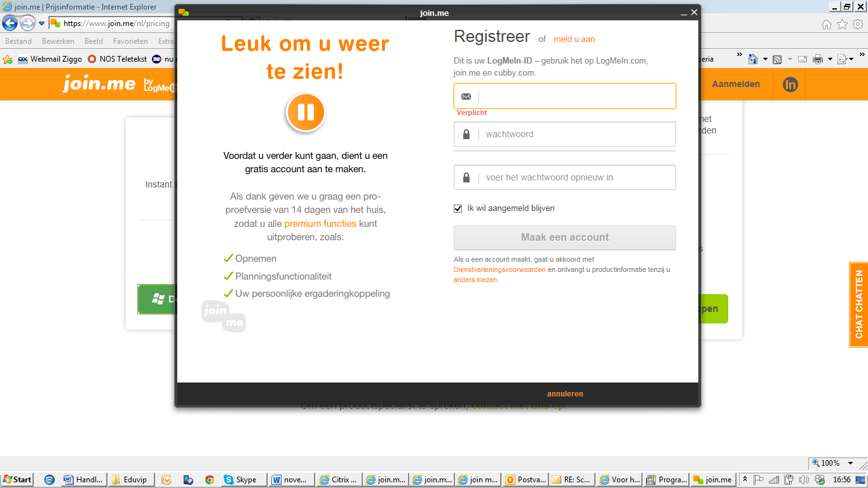Switch to the 'Handl...' Word taskbar item
The width and height of the screenshot is (868, 488).
coord(83,480)
